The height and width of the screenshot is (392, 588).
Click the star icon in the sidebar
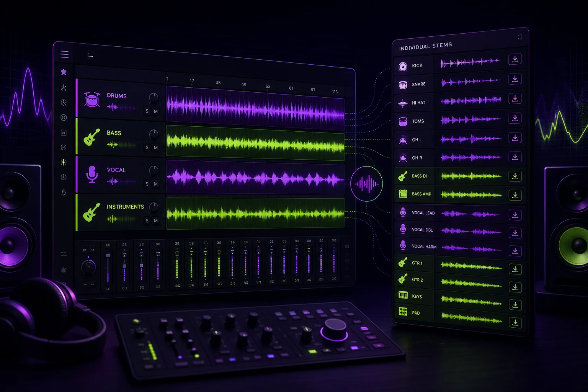coord(64,72)
